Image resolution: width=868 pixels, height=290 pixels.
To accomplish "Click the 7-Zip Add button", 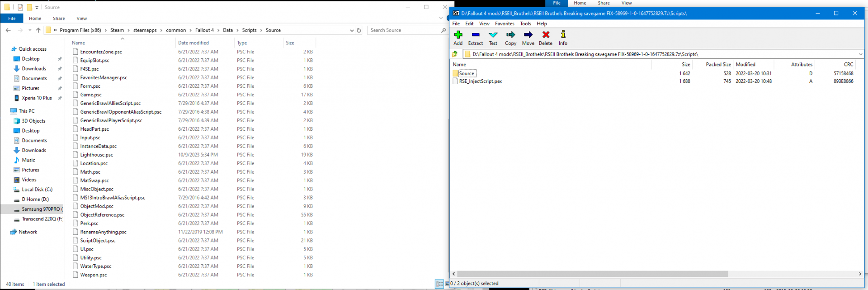I will (x=458, y=38).
